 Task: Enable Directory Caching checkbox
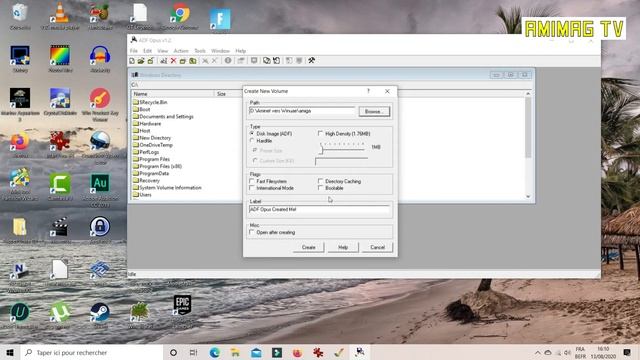pyautogui.click(x=320, y=181)
